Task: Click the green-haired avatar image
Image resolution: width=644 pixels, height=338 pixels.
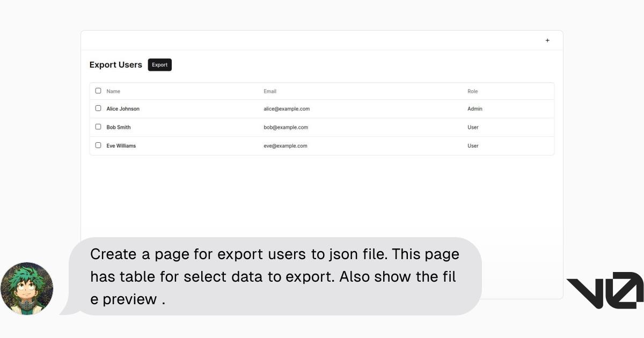Action: (27, 289)
